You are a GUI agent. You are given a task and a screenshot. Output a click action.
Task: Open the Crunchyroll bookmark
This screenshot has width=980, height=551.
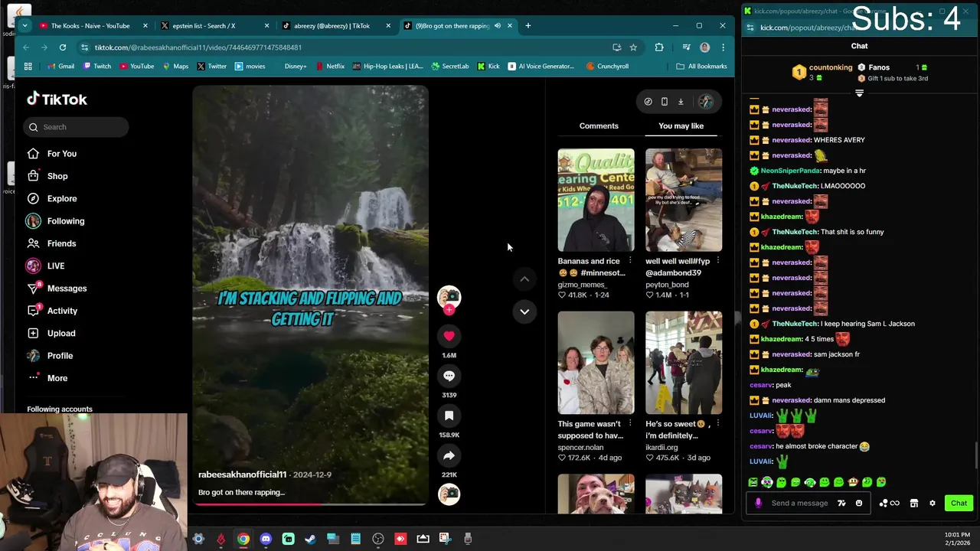pos(607,67)
